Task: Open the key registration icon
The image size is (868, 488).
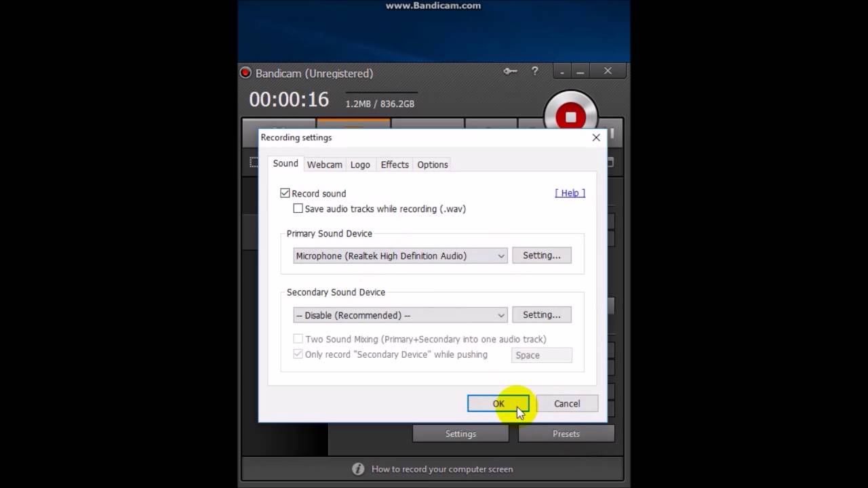Action: (x=510, y=71)
